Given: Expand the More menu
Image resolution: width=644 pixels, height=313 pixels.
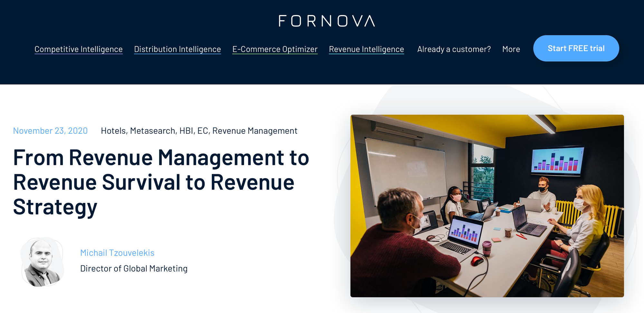Looking at the screenshot, I should [x=511, y=49].
